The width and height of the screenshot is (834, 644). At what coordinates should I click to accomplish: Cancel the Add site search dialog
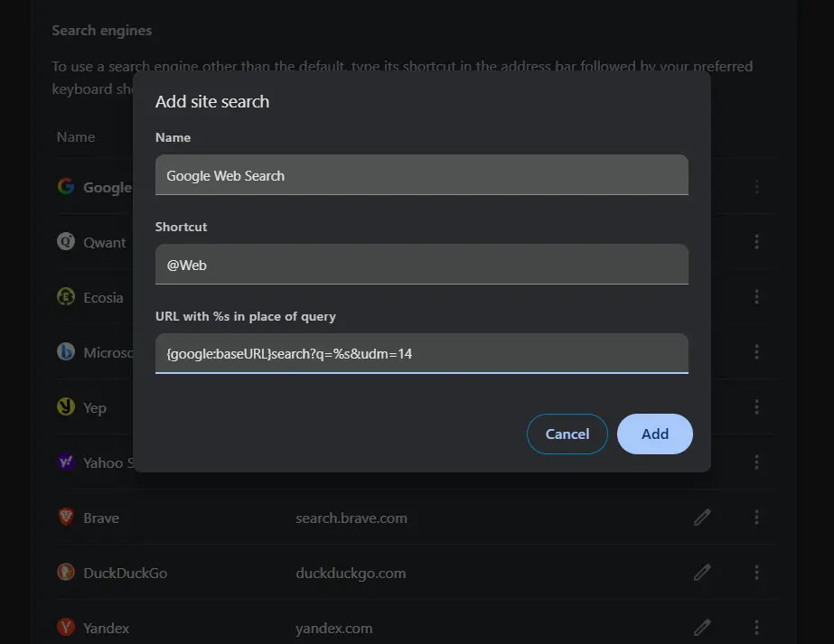(567, 434)
